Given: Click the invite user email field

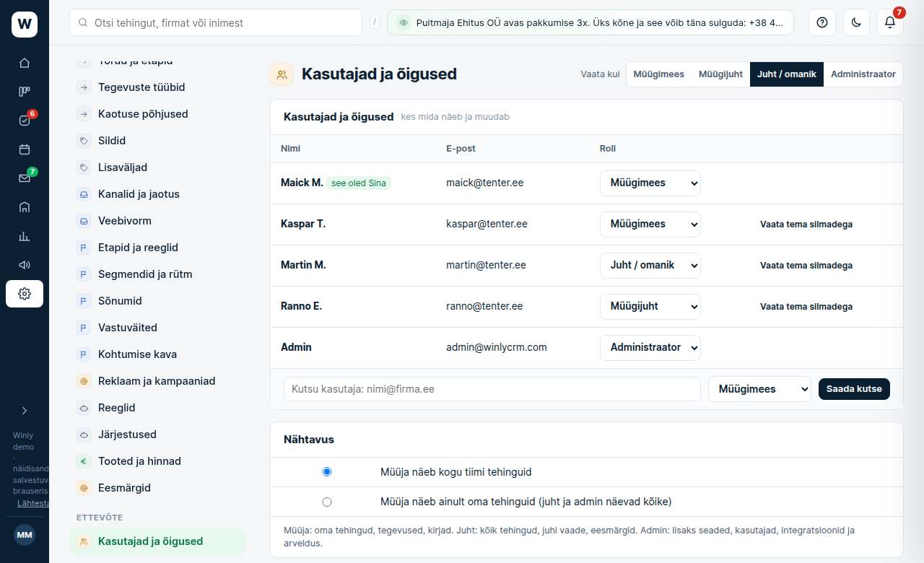Looking at the screenshot, I should (x=492, y=389).
